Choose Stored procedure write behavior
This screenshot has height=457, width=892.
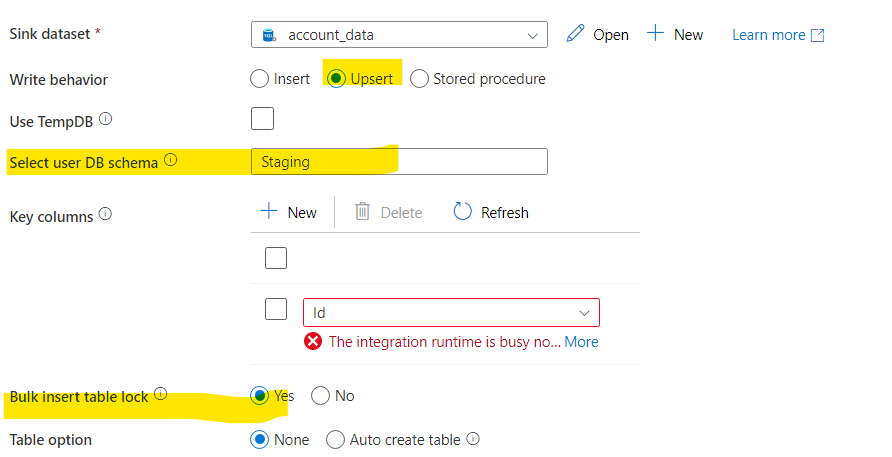[x=420, y=78]
